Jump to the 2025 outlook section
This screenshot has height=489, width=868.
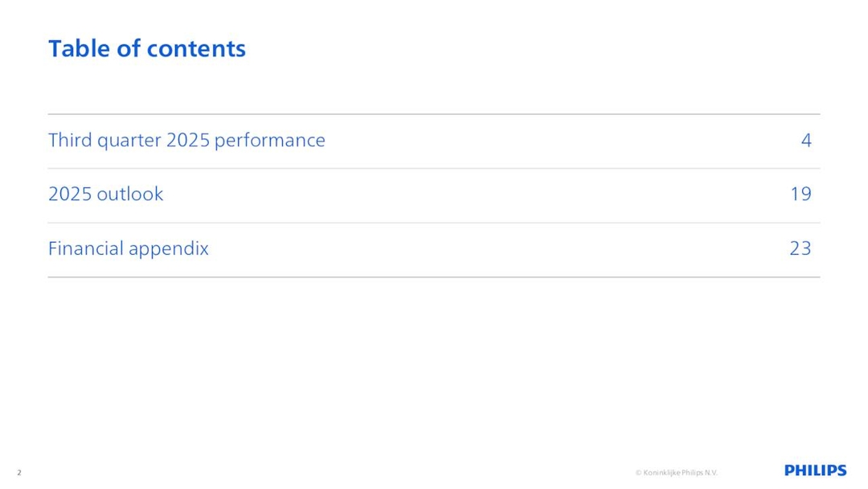[105, 195]
